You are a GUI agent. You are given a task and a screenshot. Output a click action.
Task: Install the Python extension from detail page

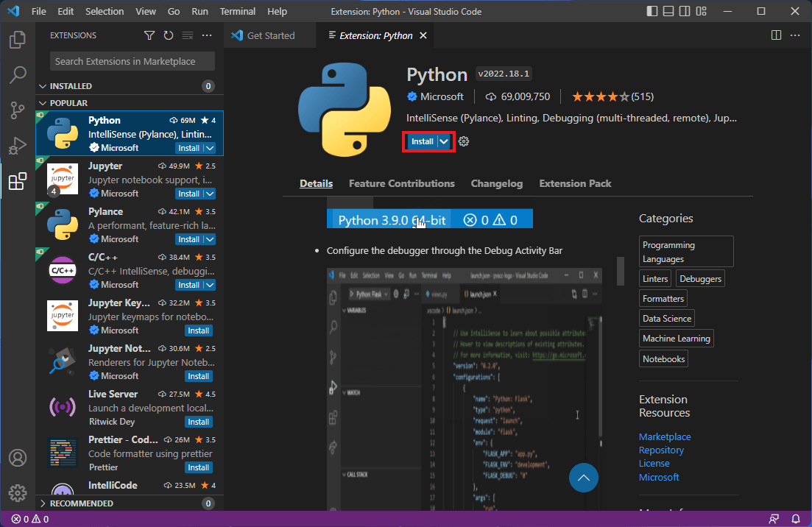click(x=422, y=141)
